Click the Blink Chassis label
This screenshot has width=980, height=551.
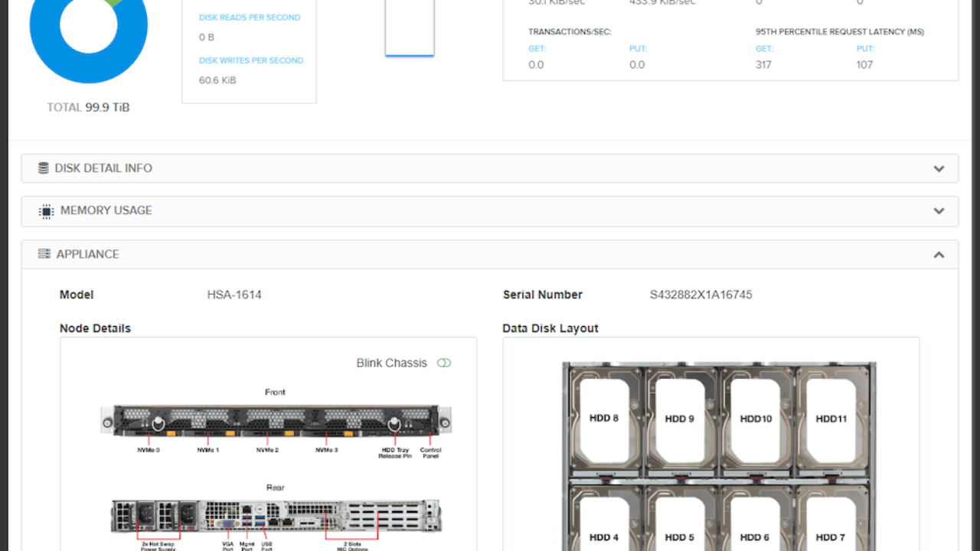pos(391,363)
